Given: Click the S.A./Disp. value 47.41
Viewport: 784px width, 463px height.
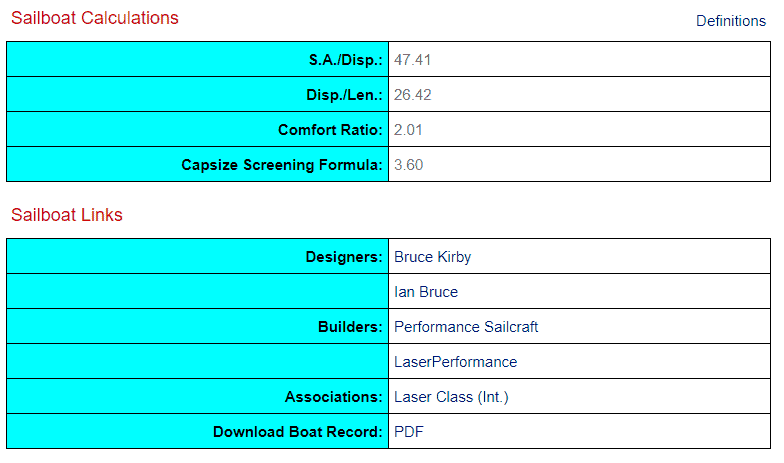Looking at the screenshot, I should point(412,60).
